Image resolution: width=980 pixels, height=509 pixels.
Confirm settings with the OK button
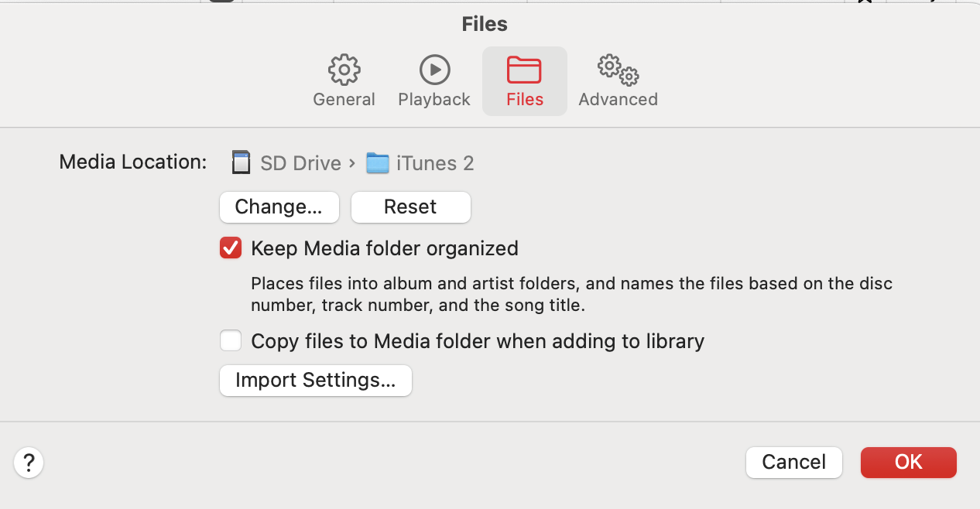tap(908, 463)
